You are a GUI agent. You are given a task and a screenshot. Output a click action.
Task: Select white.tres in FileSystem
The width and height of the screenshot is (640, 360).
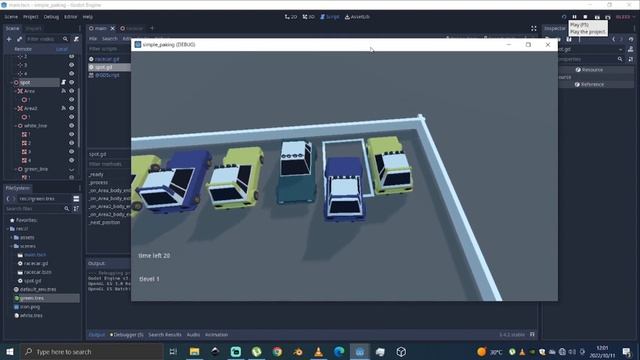31,316
